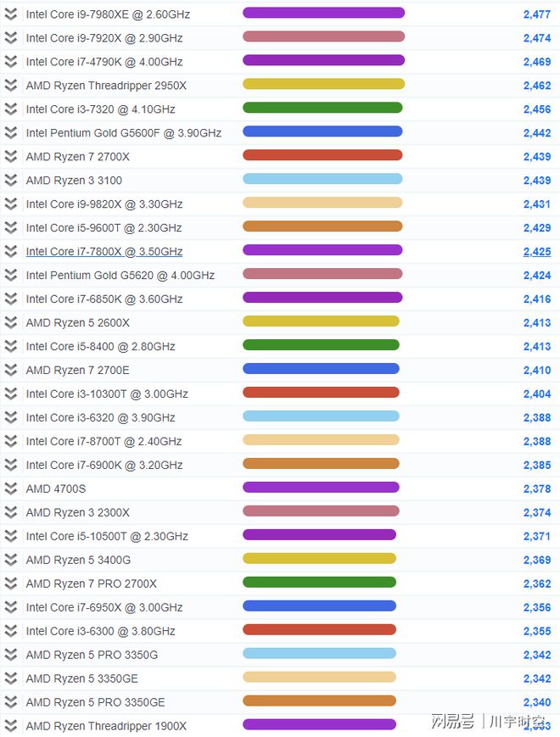The height and width of the screenshot is (737, 560).
Task: Expand the Intel Core i9-7980XE row chevron
Action: [x=10, y=14]
